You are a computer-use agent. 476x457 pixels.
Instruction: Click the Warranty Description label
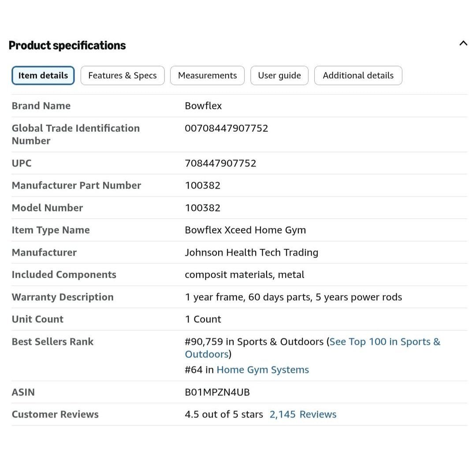pyautogui.click(x=63, y=297)
